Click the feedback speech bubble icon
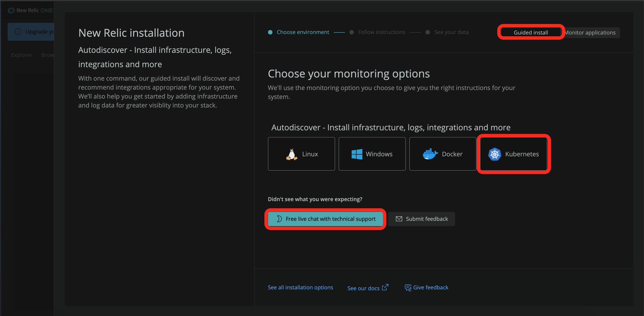644x316 pixels. (408, 288)
